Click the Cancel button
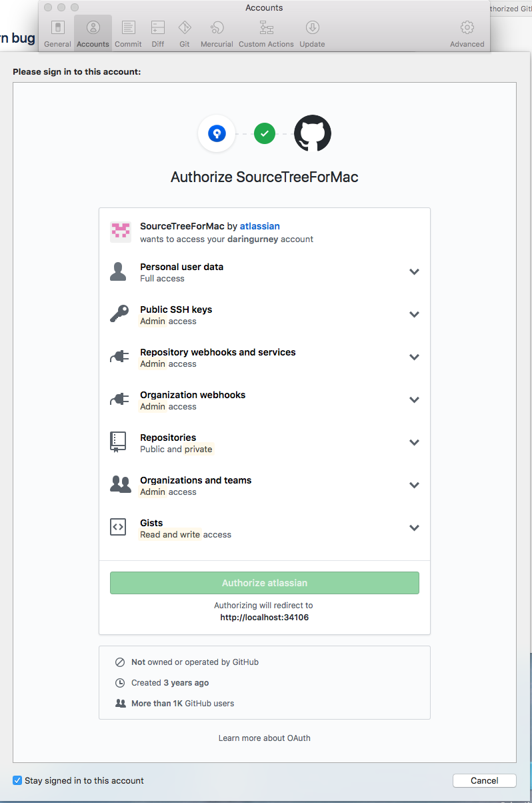The width and height of the screenshot is (532, 803). coord(484,780)
